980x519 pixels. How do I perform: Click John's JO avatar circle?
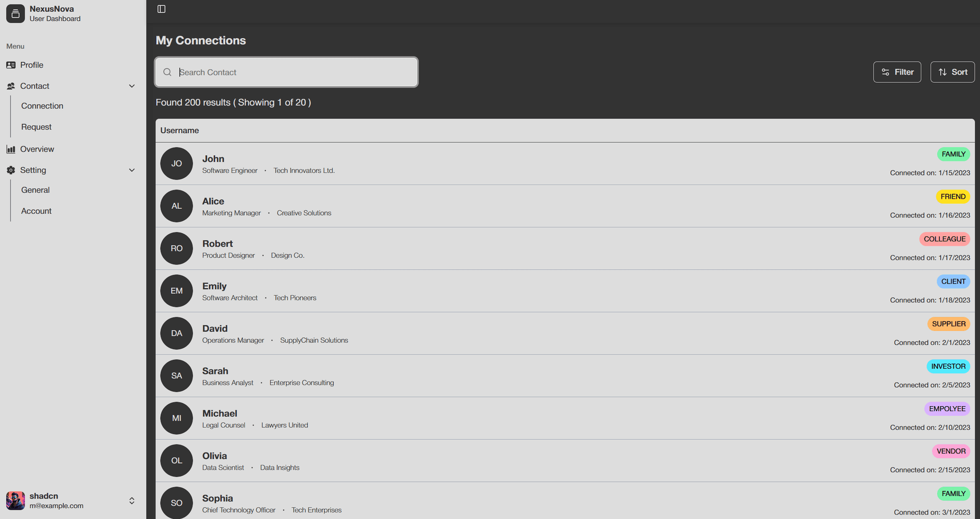click(x=176, y=163)
